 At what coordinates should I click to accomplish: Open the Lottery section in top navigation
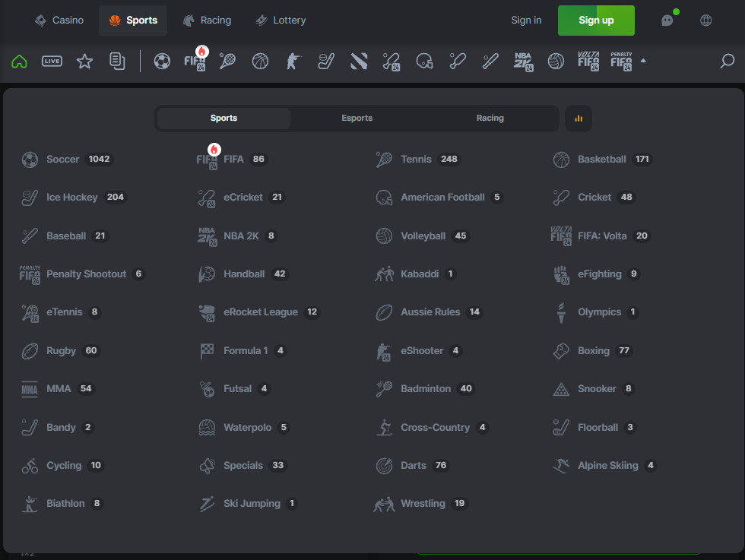(x=281, y=21)
